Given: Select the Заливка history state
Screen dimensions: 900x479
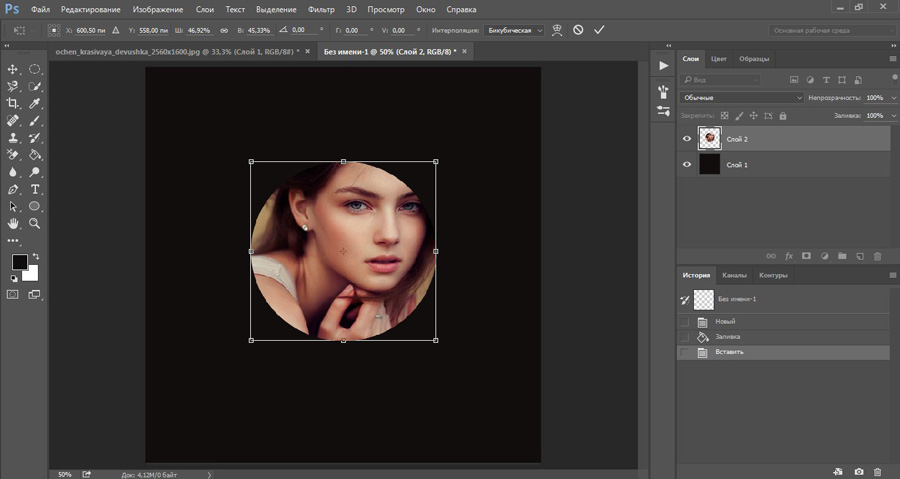Looking at the screenshot, I should [x=728, y=337].
